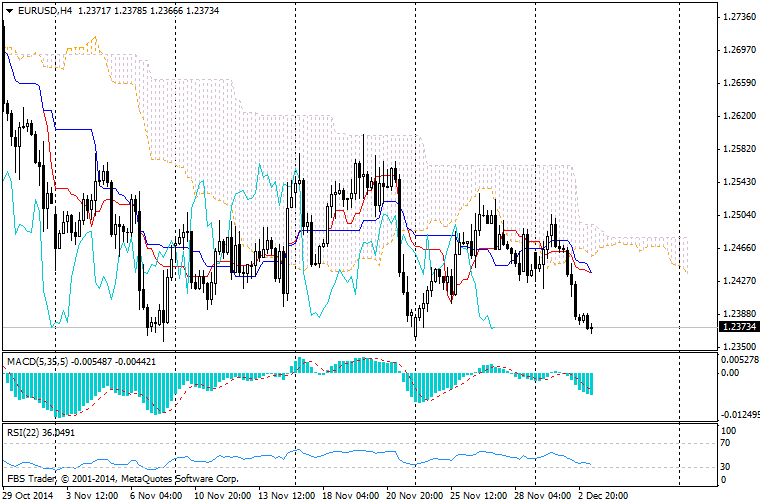Screen dimensions: 760x504
Task: Select the RSI(22) 36.0491 indicator label
Action: (41, 432)
